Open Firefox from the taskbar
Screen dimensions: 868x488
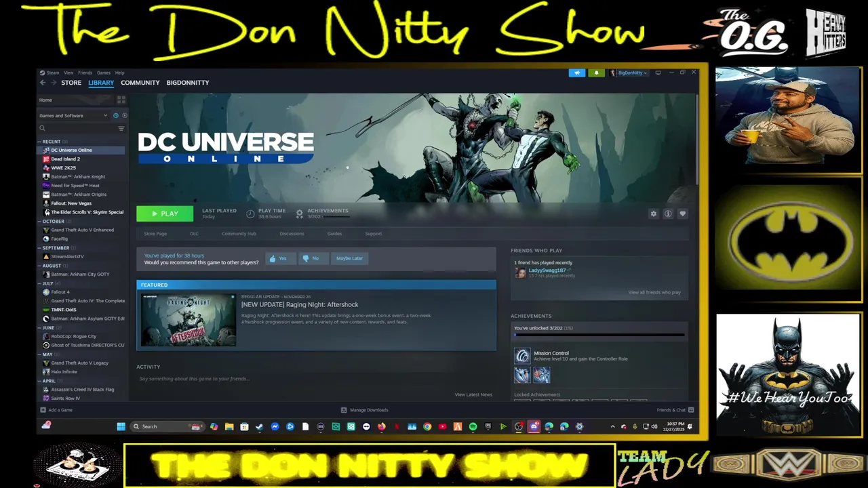[382, 426]
